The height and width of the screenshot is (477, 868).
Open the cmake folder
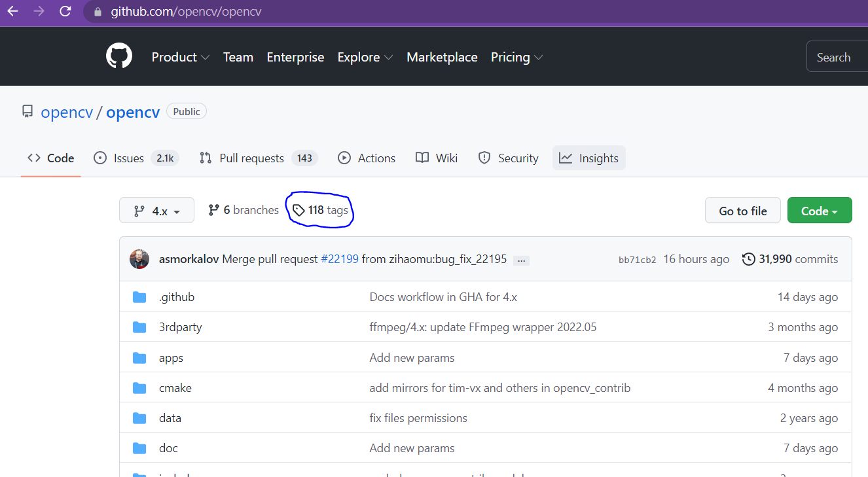[x=175, y=388]
